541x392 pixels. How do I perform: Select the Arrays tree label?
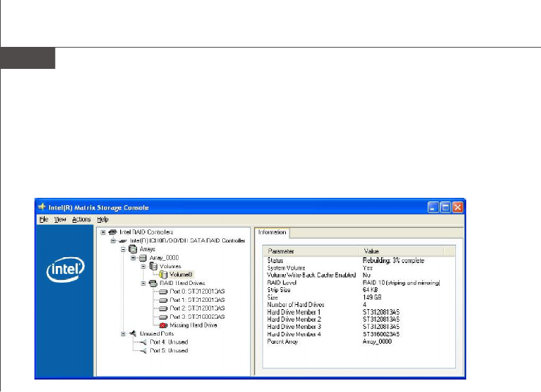point(147,249)
